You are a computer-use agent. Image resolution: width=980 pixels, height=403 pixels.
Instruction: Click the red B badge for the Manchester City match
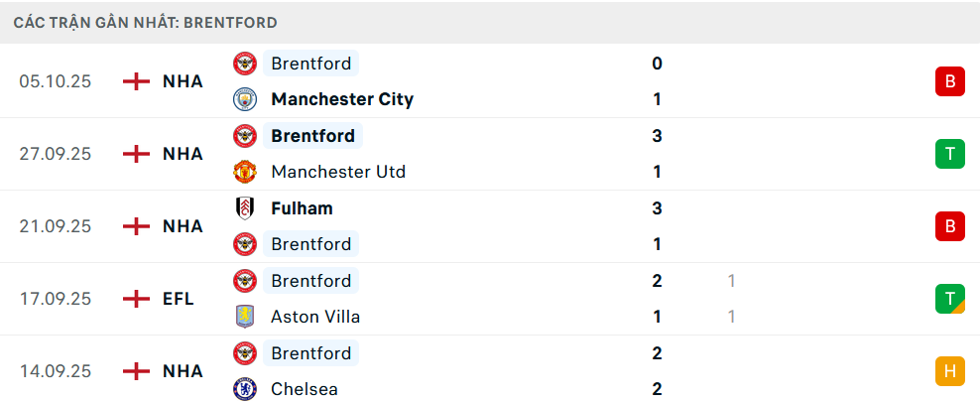click(x=949, y=81)
